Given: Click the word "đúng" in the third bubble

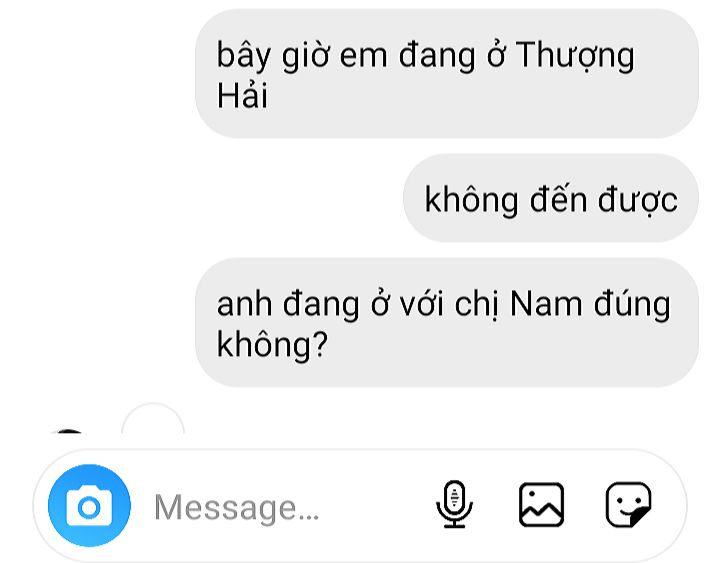Looking at the screenshot, I should (632, 304).
